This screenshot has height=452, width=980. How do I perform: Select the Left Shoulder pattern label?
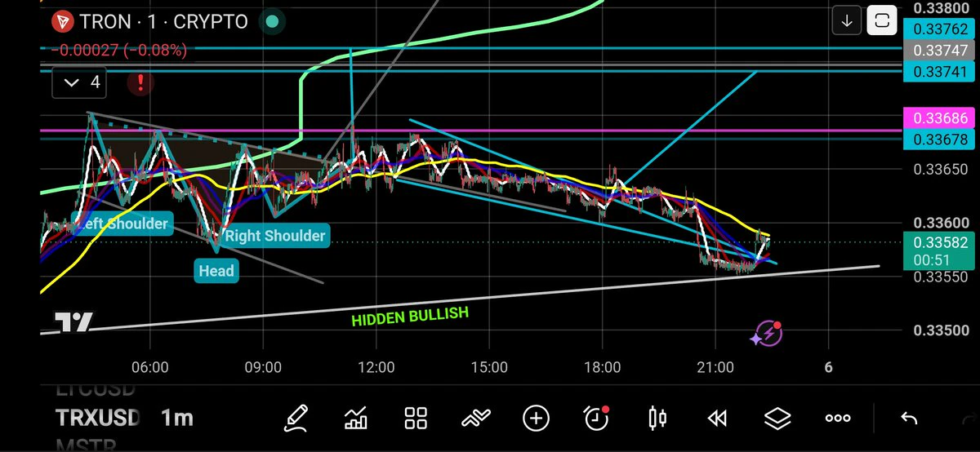[122, 224]
